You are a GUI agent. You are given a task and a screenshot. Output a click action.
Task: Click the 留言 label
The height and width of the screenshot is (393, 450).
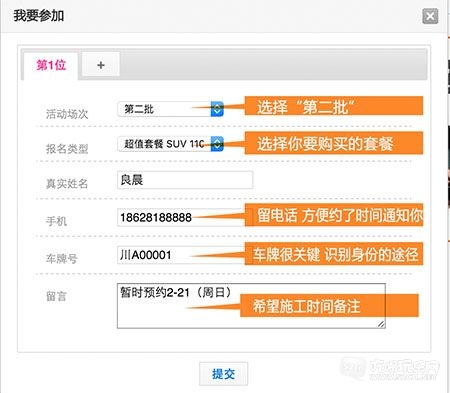pyautogui.click(x=56, y=296)
